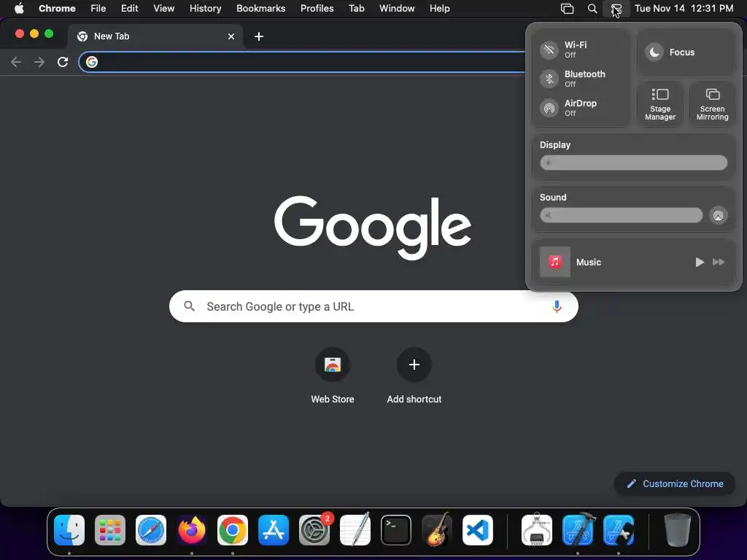Enable Stage Manager
This screenshot has height=560, width=747.
click(659, 104)
